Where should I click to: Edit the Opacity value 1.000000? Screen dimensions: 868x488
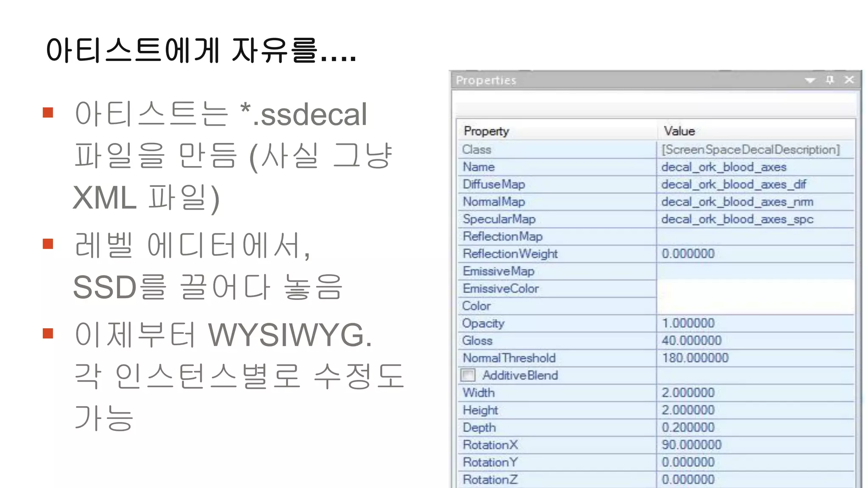point(688,323)
